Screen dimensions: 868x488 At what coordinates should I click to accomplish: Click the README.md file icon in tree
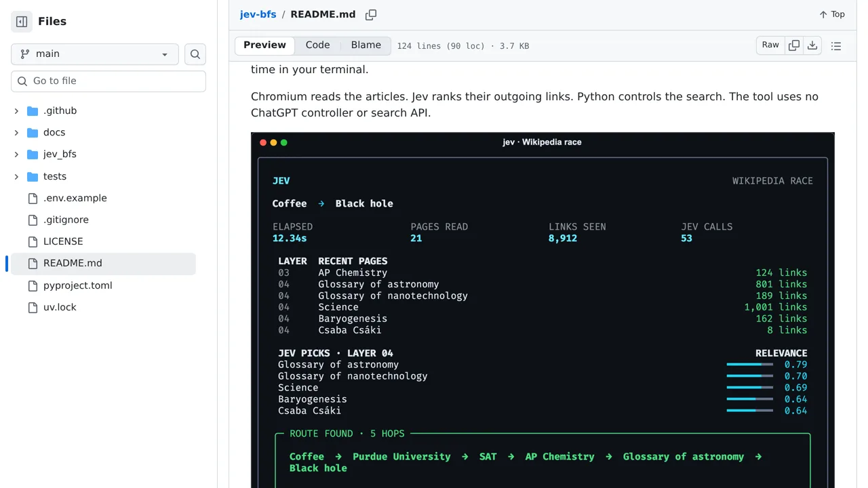(33, 263)
